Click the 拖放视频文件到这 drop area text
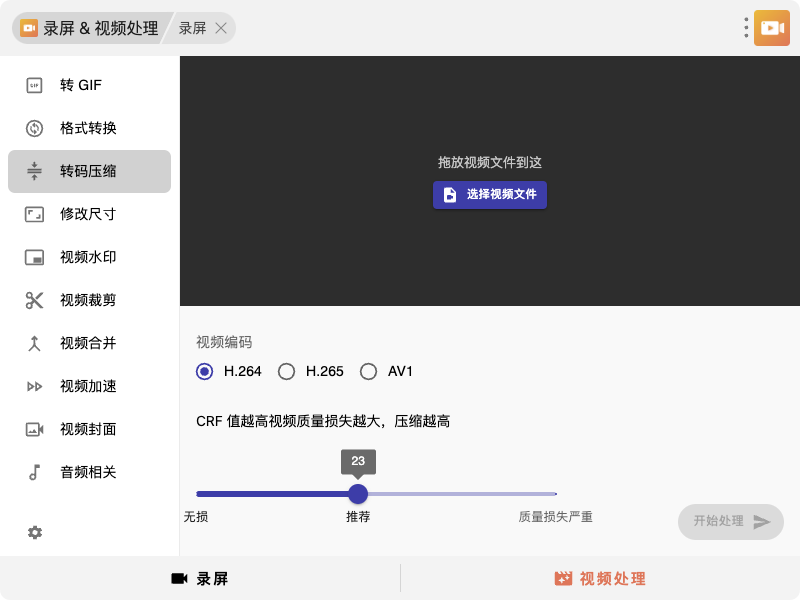 click(490, 162)
